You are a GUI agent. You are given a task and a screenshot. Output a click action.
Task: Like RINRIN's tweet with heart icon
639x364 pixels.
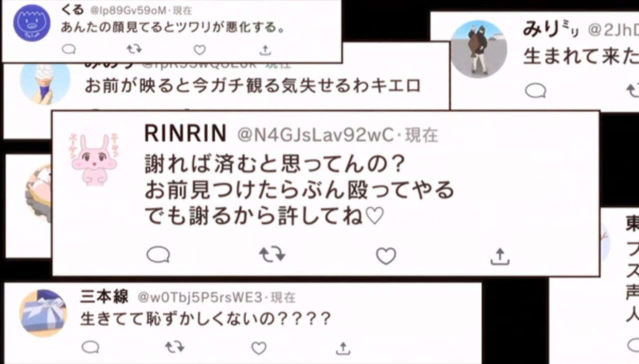(x=386, y=256)
